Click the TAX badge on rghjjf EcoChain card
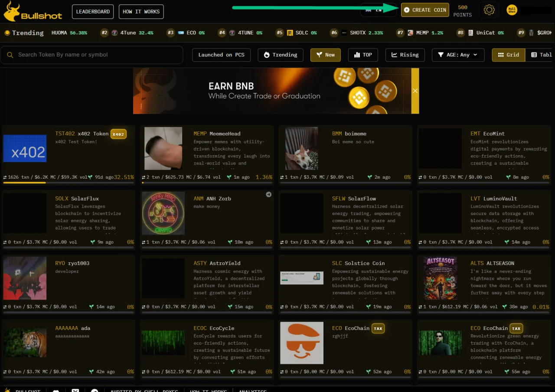Image resolution: width=555 pixels, height=392 pixels. point(378,328)
